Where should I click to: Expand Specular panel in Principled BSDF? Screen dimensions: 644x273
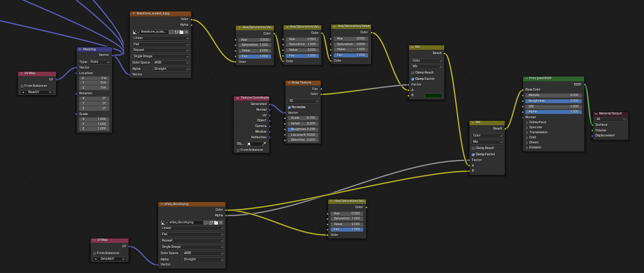(527, 127)
